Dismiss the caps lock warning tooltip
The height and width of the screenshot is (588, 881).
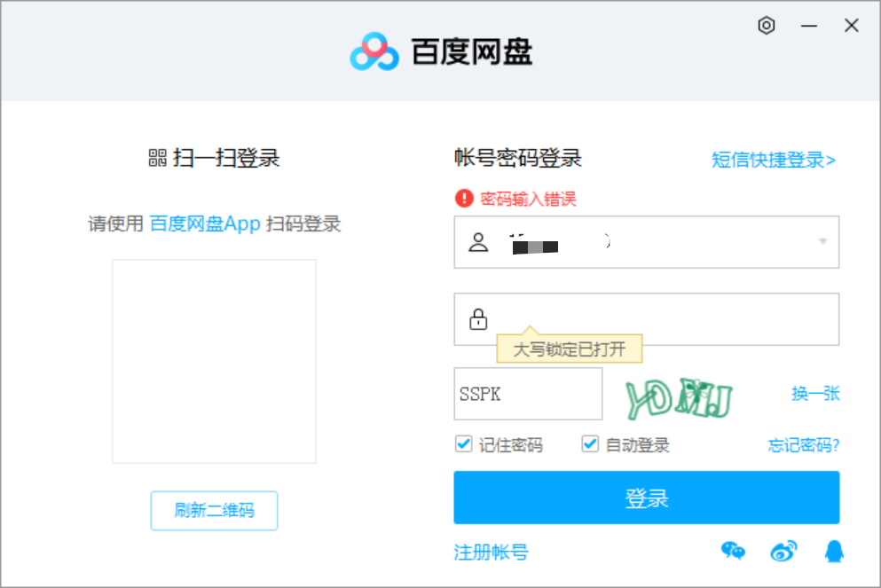point(568,349)
